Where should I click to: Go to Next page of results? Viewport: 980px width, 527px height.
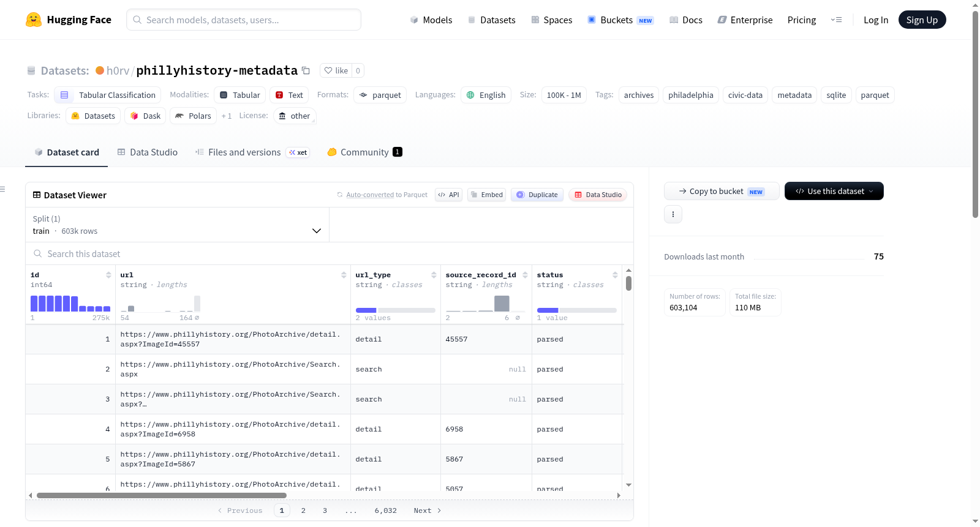428,510
